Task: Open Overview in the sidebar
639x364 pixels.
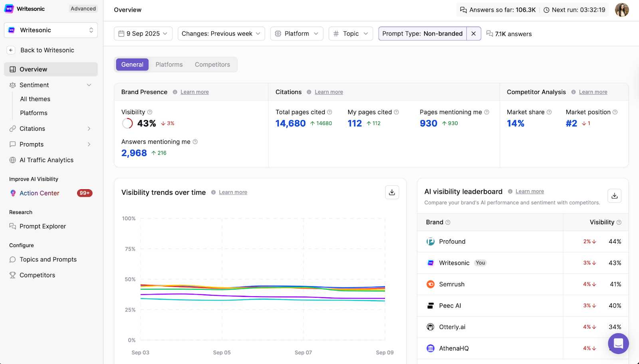Action: click(x=51, y=69)
